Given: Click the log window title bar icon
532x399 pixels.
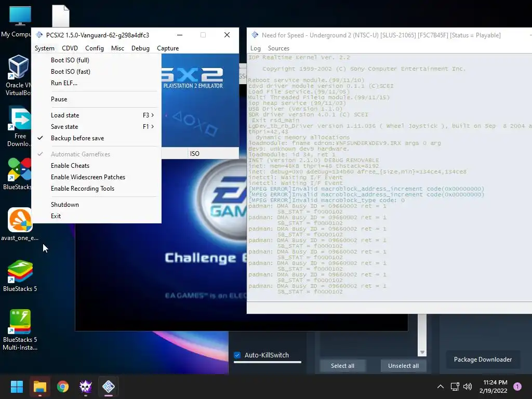Looking at the screenshot, I should (255, 35).
